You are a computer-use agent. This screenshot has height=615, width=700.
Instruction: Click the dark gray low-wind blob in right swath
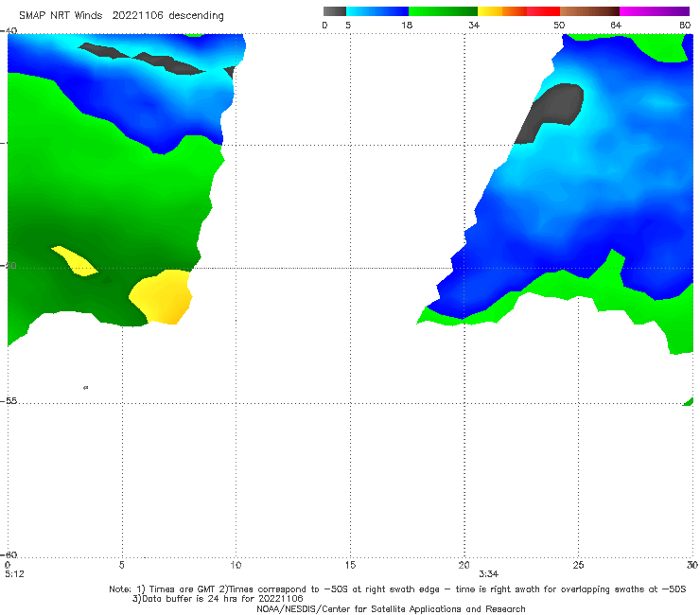(551, 112)
